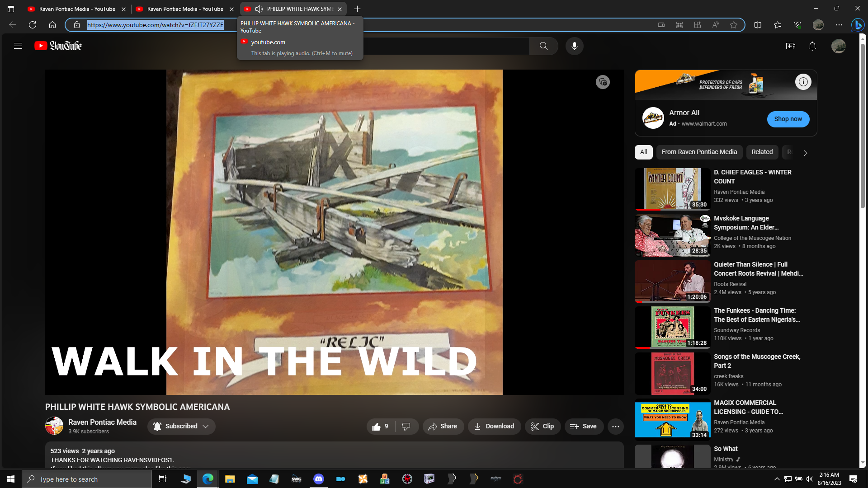Show more filter chips with arrow
Screen dimensions: 868x488
click(805, 153)
